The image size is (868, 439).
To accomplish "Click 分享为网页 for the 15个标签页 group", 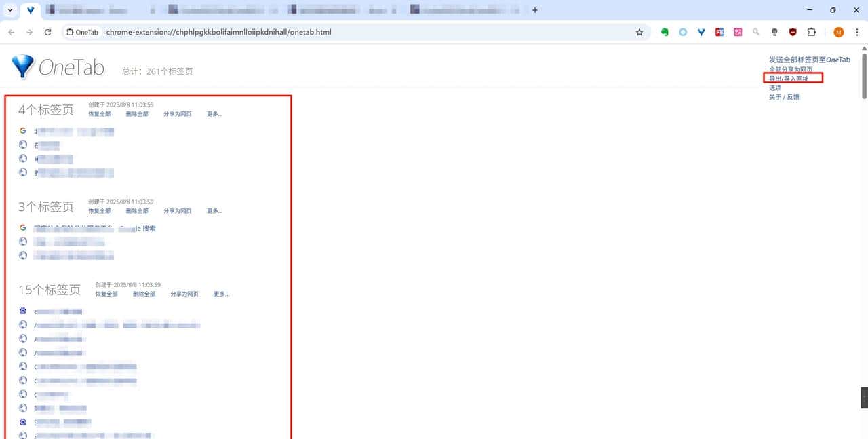I will [x=184, y=294].
